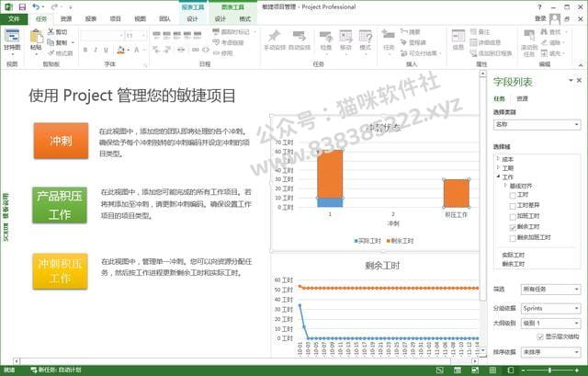Image resolution: width=588 pixels, height=376 pixels.
Task: Check the 工时 field checkbox
Action: (x=513, y=195)
